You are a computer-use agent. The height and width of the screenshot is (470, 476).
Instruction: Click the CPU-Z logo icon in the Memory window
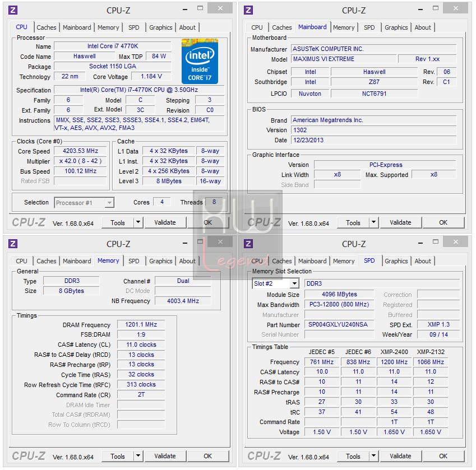13,244
